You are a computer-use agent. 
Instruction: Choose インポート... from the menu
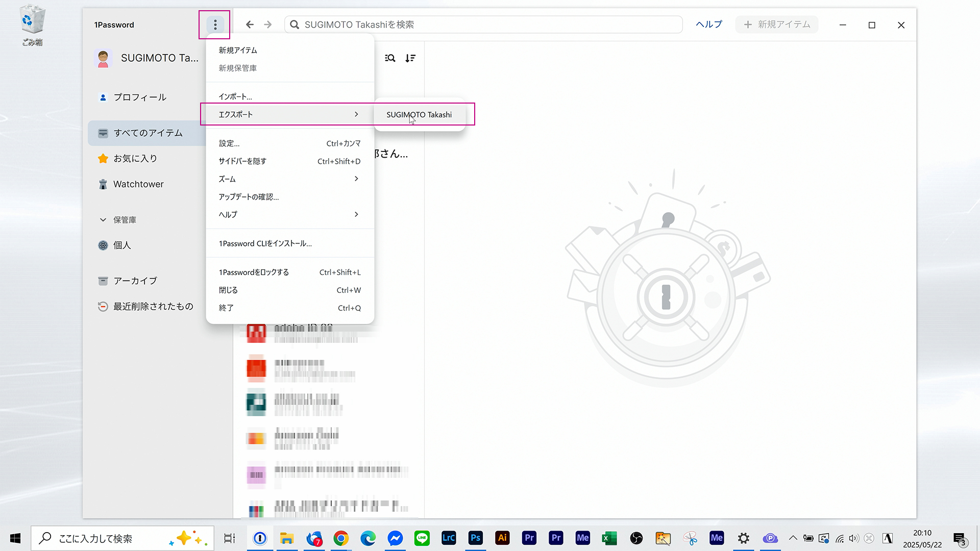[x=290, y=96]
